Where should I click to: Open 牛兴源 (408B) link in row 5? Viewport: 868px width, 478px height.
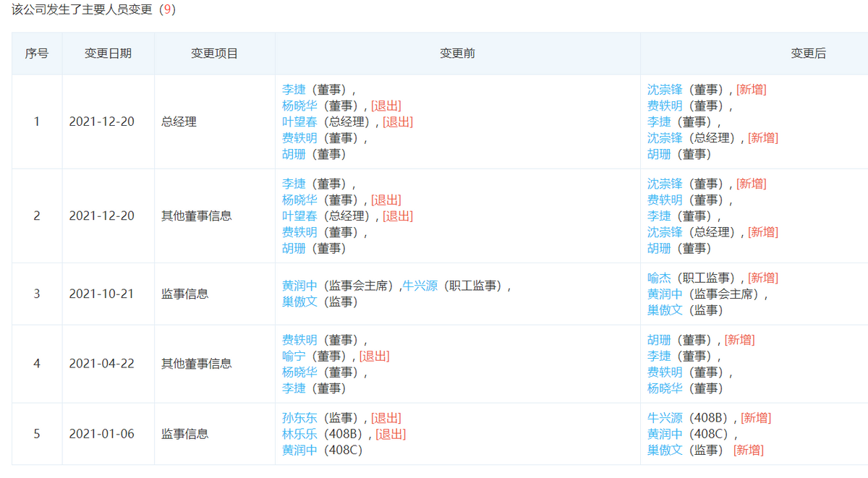click(x=665, y=418)
